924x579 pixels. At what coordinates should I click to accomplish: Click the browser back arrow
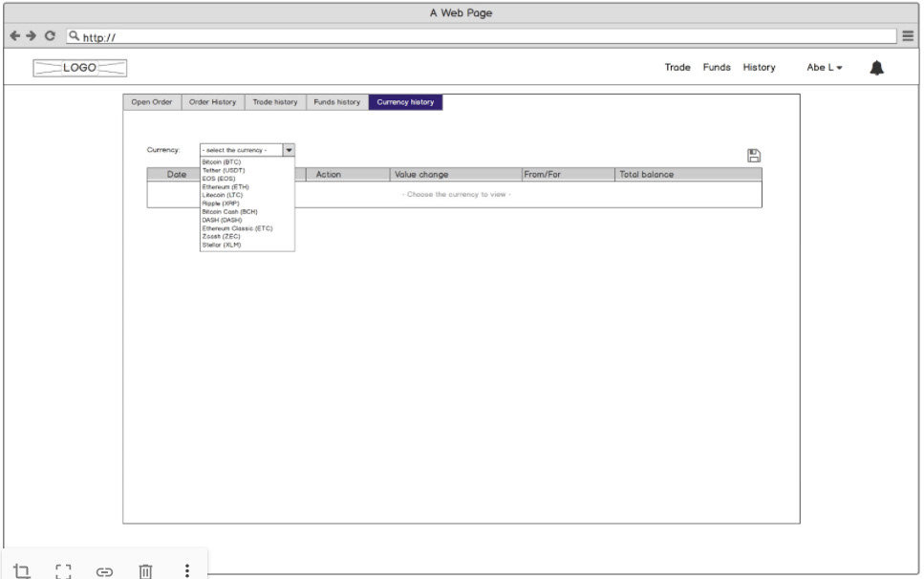tap(15, 36)
